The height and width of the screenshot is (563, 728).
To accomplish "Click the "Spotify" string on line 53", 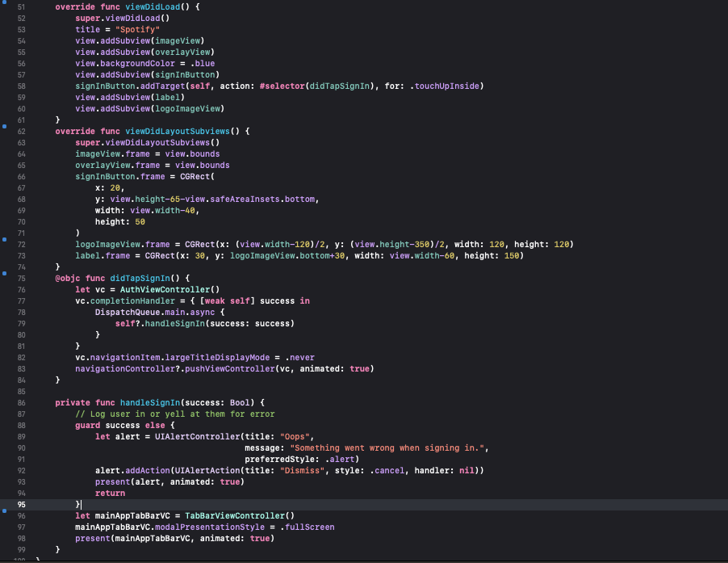I will point(137,29).
